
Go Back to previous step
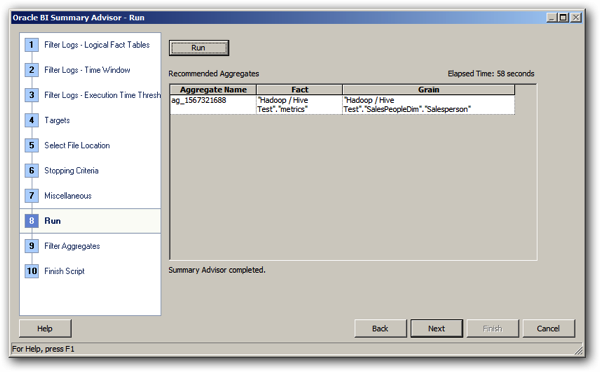[380, 328]
